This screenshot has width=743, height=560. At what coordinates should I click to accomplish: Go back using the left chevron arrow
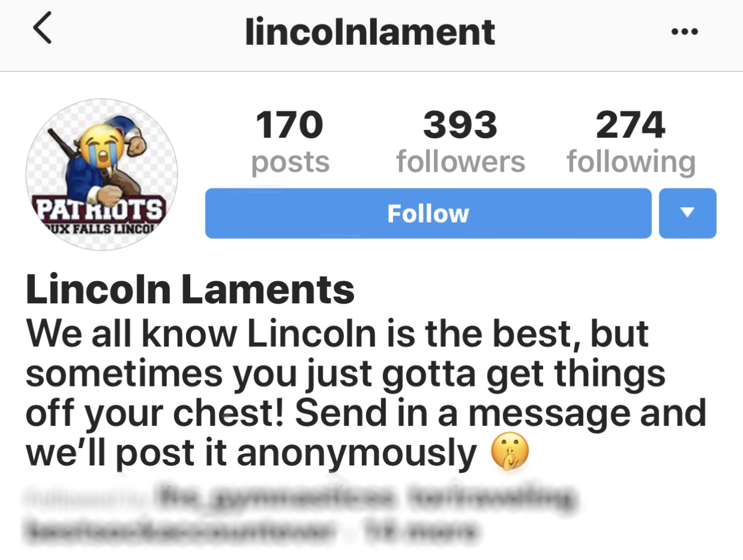[41, 30]
